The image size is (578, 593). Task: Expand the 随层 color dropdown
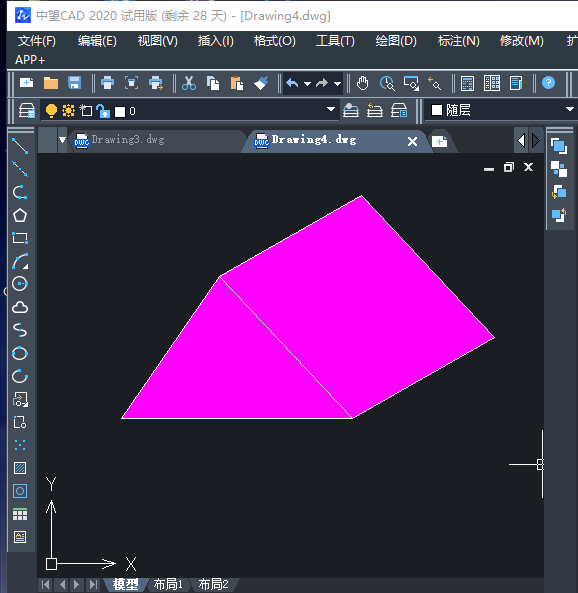[569, 109]
